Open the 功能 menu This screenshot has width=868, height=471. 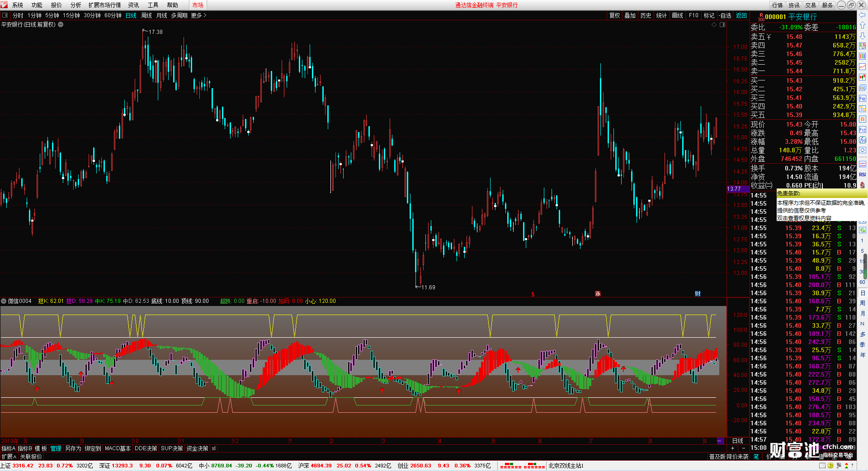coord(37,5)
